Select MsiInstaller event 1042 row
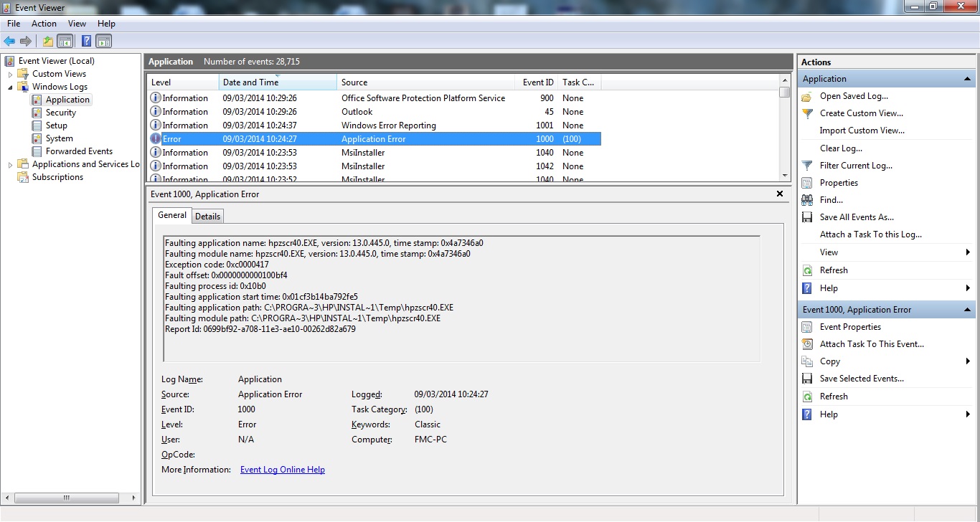Screen dimensions: 980x522 coord(373,166)
